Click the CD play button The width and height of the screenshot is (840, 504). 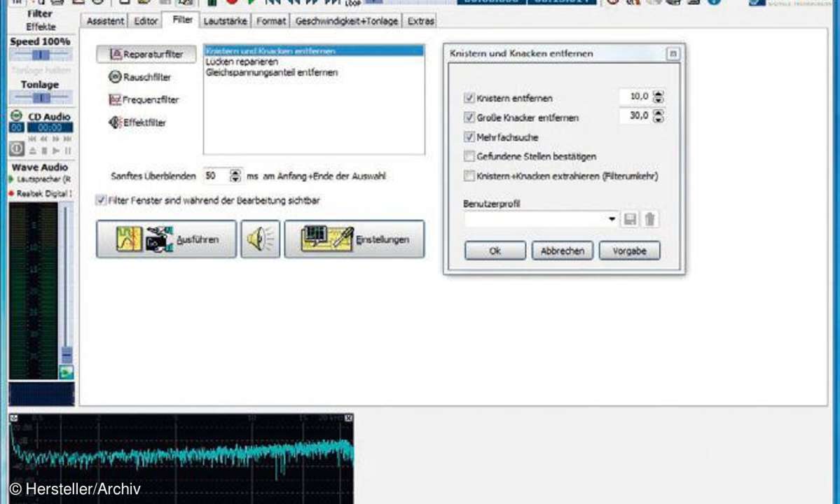tap(56, 151)
